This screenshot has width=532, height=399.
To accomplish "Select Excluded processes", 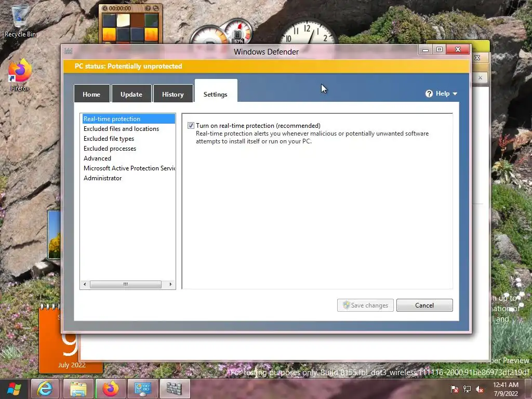I will click(129, 148).
